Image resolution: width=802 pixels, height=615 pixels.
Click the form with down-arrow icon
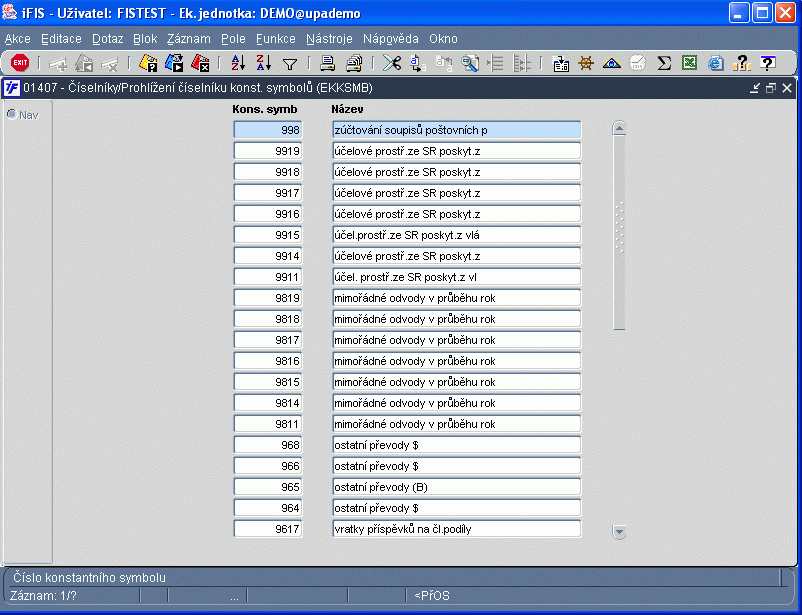pyautogui.click(x=561, y=63)
